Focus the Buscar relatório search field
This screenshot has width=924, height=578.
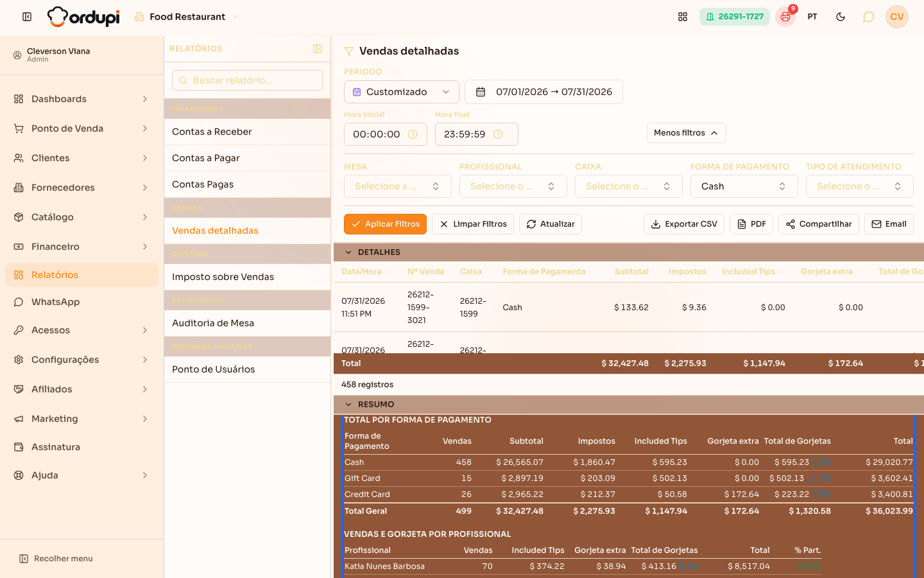247,80
